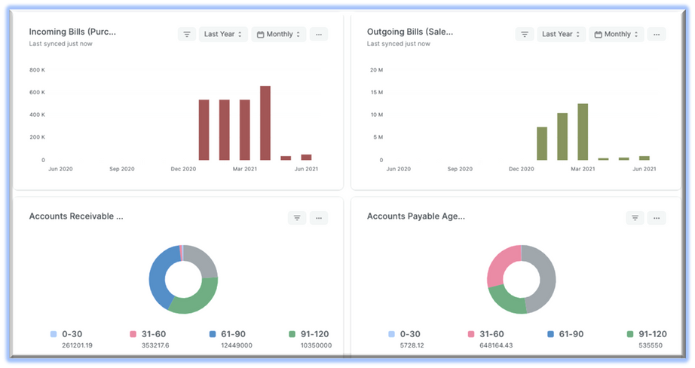
Task: Click the 20 M axis label on Outgoing Bills
Action: click(377, 70)
